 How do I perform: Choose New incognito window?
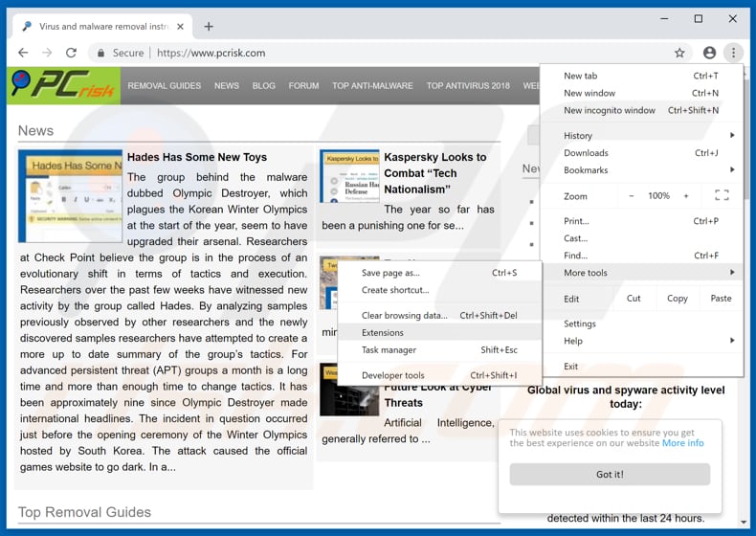(x=610, y=110)
